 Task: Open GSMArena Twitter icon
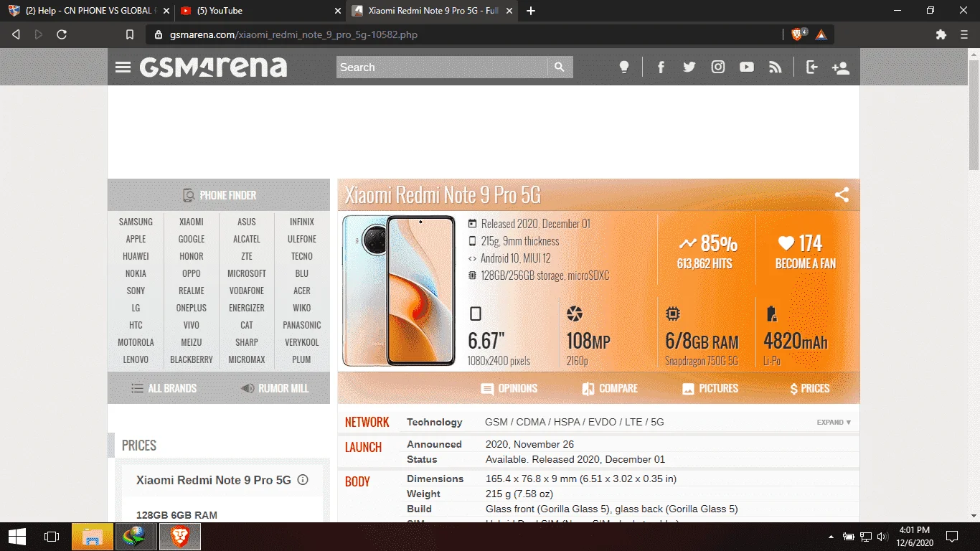[x=689, y=67]
